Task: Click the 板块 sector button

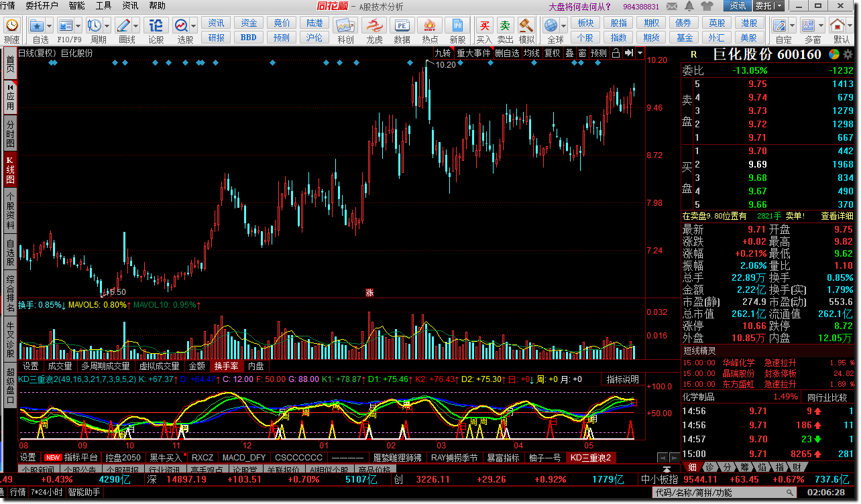Action: [x=585, y=23]
